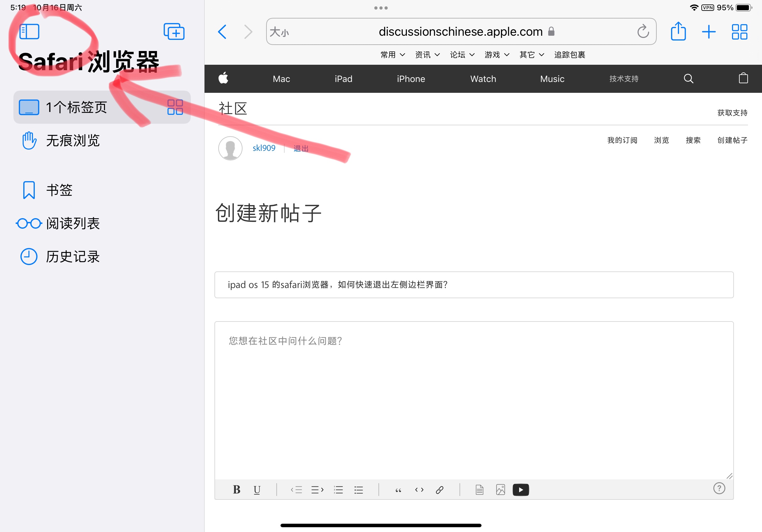Open the 创建帖子 link
Image resolution: width=762 pixels, height=532 pixels.
pyautogui.click(x=732, y=140)
